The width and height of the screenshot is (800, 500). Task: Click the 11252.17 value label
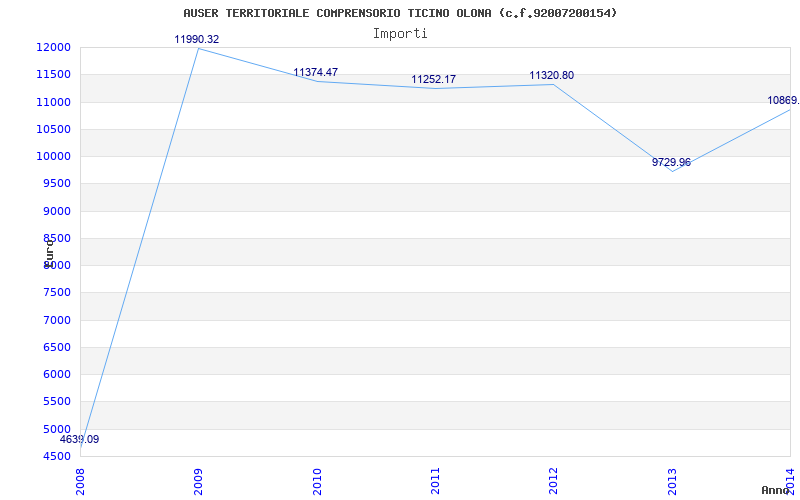point(433,80)
